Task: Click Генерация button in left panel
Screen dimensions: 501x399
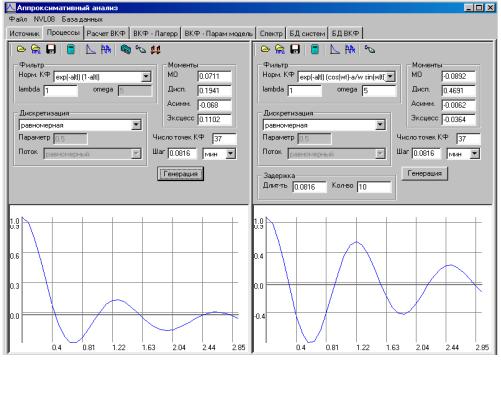Action: point(180,174)
